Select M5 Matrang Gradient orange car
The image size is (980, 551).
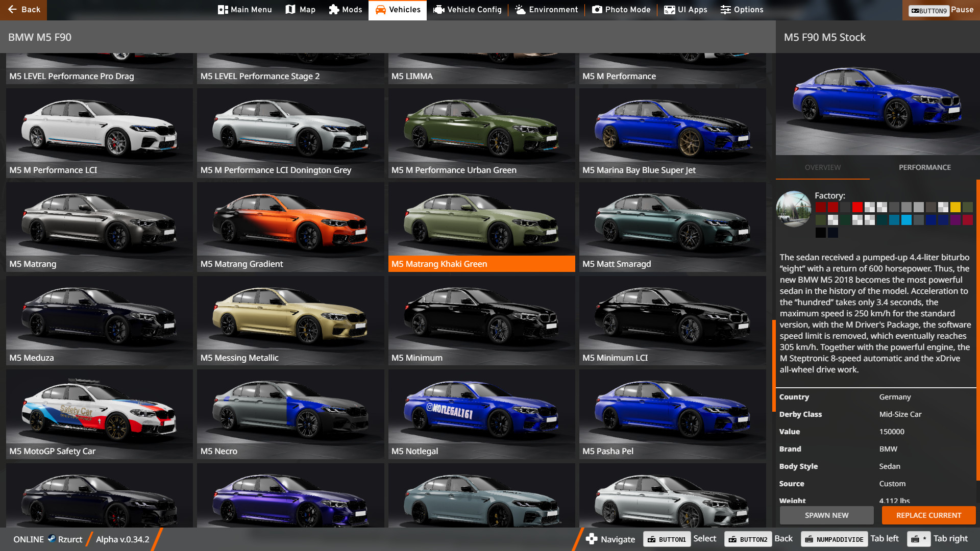click(290, 227)
